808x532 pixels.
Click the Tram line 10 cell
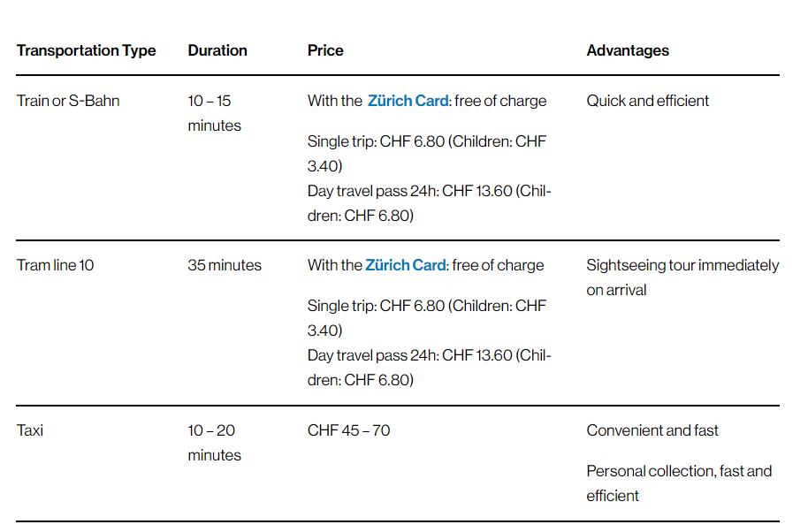pos(55,265)
